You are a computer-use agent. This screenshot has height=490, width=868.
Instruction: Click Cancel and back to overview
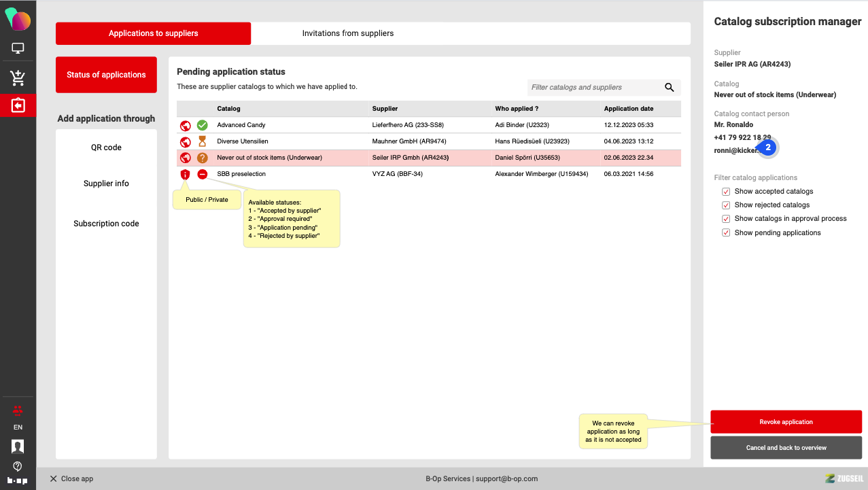[x=786, y=448]
